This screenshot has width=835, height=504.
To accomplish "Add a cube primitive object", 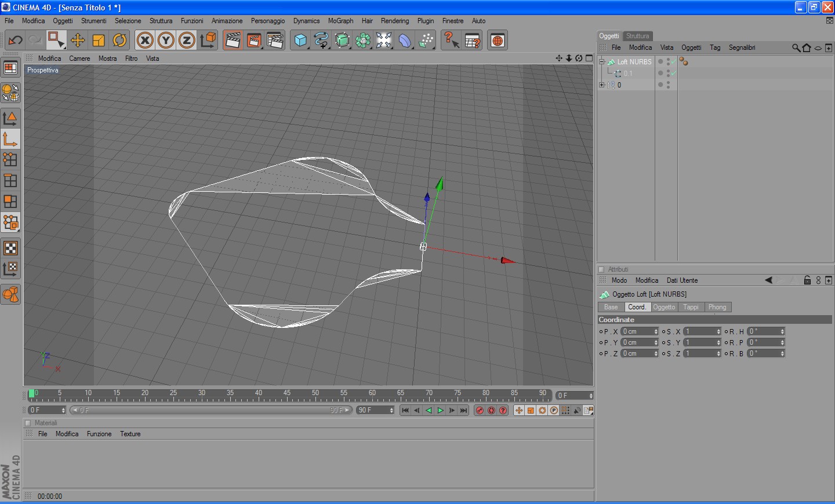I will click(300, 41).
